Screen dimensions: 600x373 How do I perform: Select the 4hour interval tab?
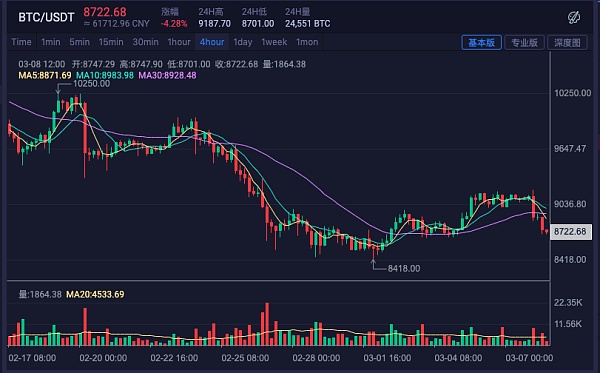click(212, 42)
